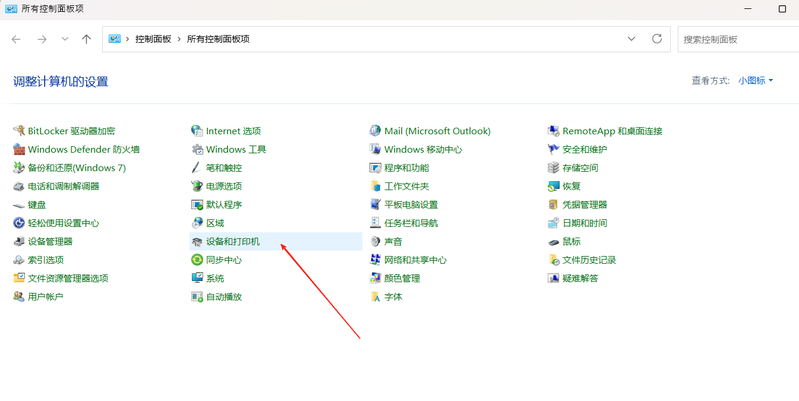The width and height of the screenshot is (799, 401).
Task: Click the 鼠标 mouse icon
Action: (x=553, y=242)
